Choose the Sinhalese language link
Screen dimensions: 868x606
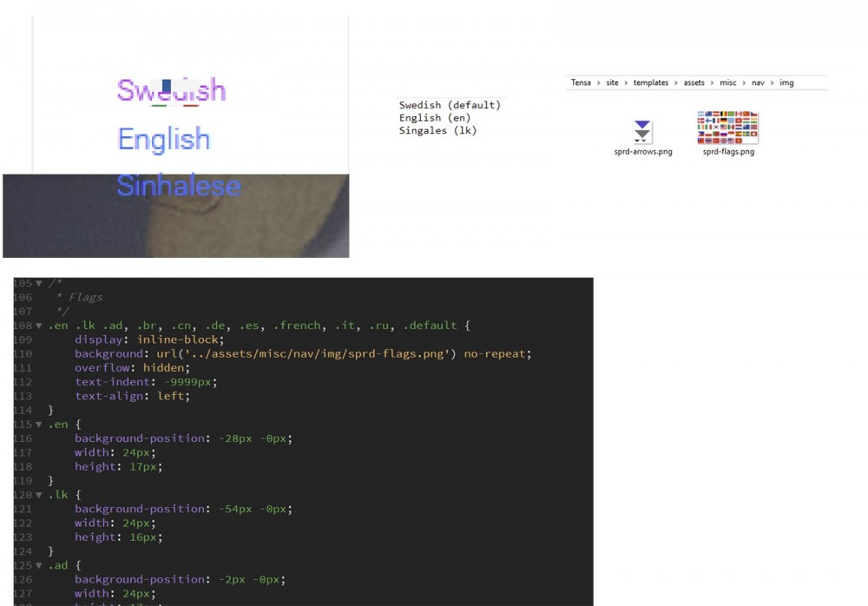click(178, 186)
